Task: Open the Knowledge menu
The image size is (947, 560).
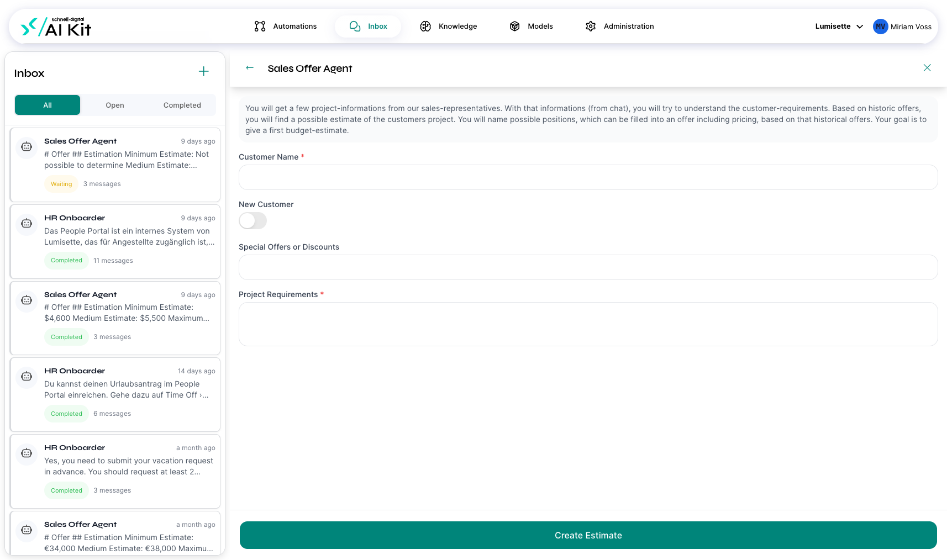Action: coord(449,26)
